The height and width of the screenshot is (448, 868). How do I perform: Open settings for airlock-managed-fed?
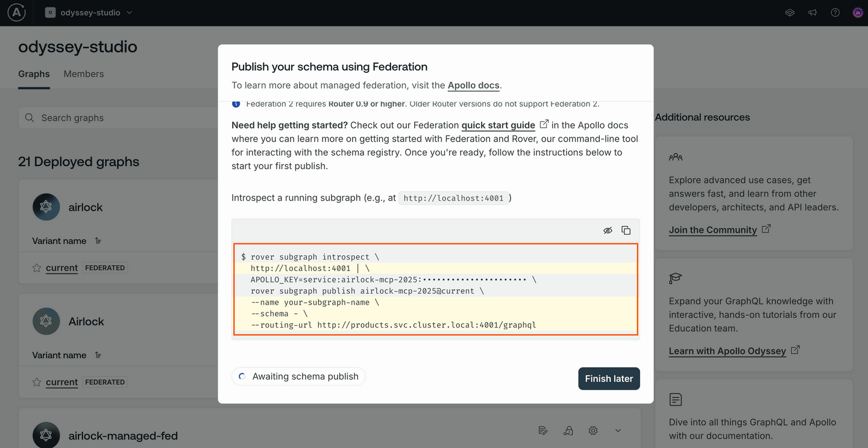593,431
